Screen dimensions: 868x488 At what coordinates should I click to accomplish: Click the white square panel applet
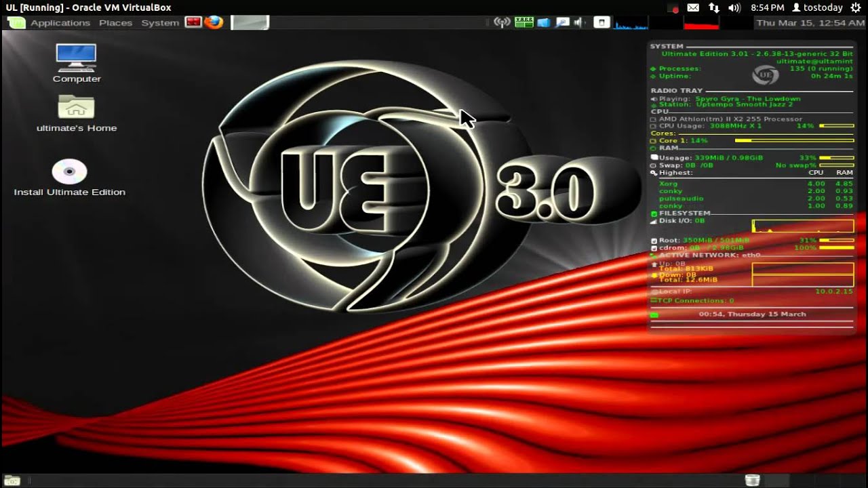pos(601,22)
